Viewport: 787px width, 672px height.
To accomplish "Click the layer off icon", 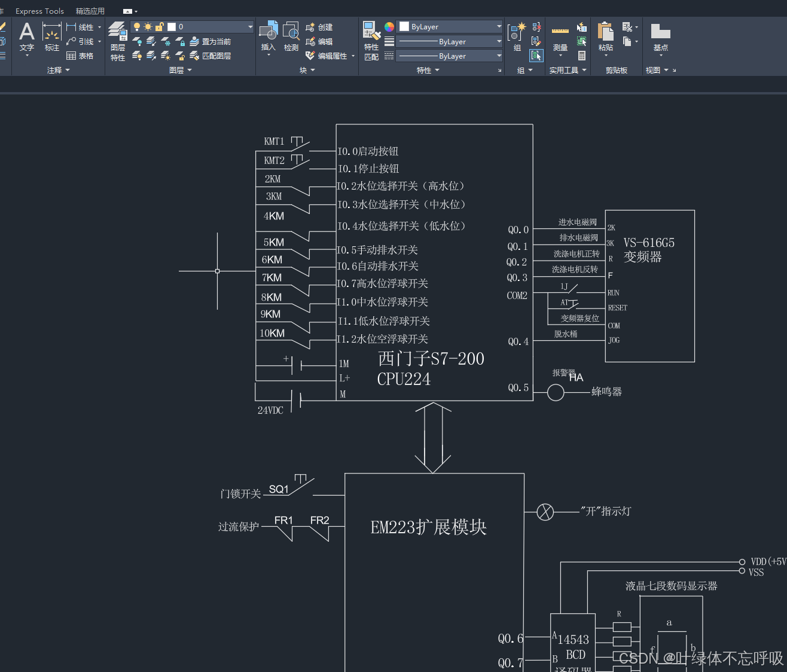I will pyautogui.click(x=137, y=41).
